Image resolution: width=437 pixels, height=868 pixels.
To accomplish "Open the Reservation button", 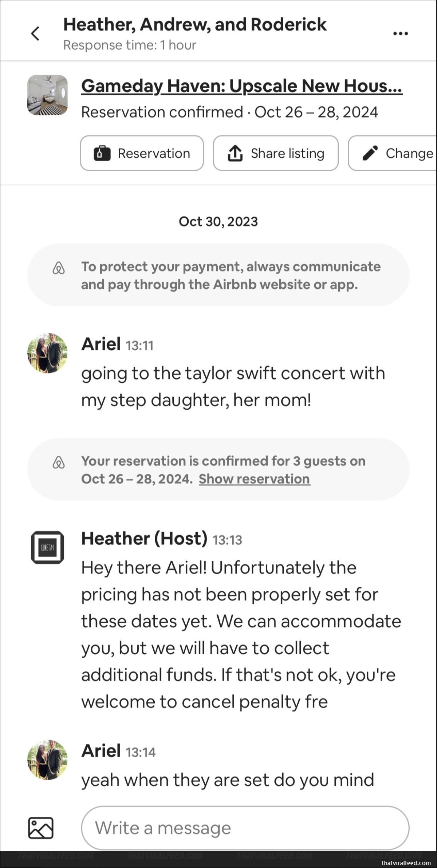I will 142,153.
